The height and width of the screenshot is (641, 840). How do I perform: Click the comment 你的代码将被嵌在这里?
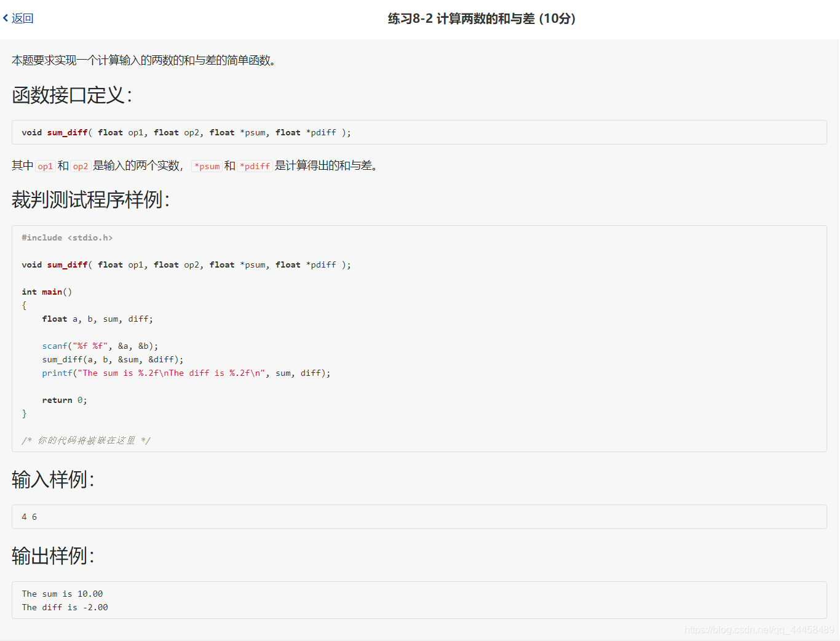86,440
